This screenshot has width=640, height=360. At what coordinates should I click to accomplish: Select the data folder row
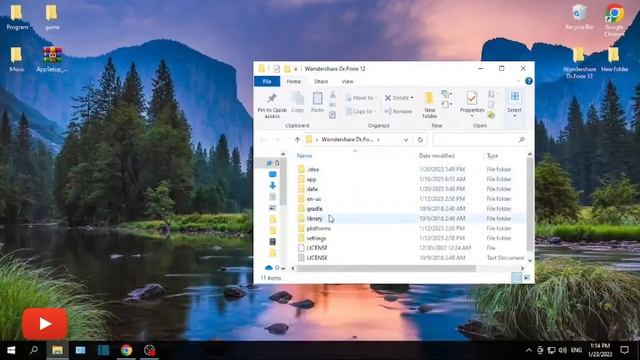coord(410,189)
